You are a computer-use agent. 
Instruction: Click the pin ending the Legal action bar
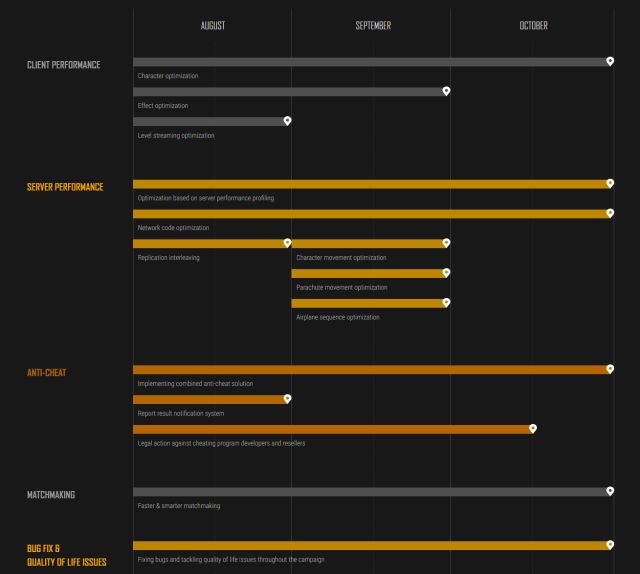click(x=533, y=429)
